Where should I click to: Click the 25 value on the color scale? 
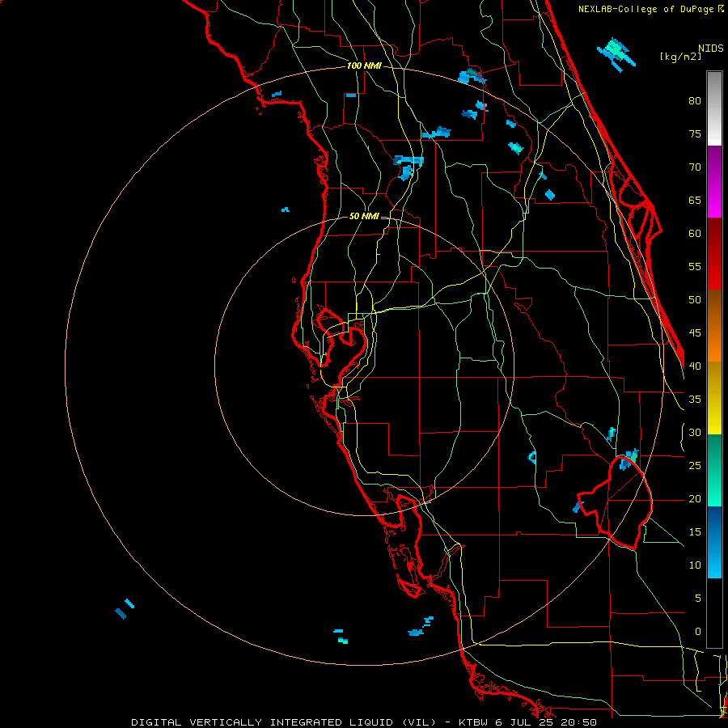pos(695,466)
